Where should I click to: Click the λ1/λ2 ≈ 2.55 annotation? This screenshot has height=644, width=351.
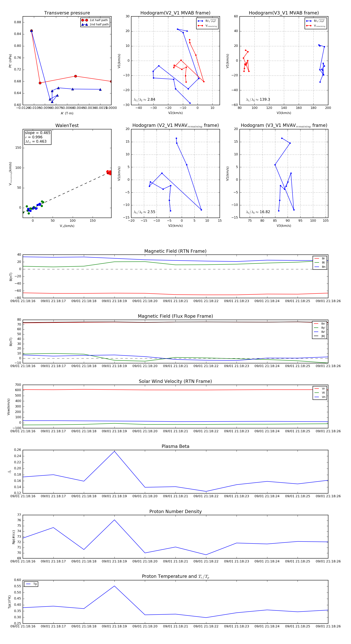pos(144,212)
